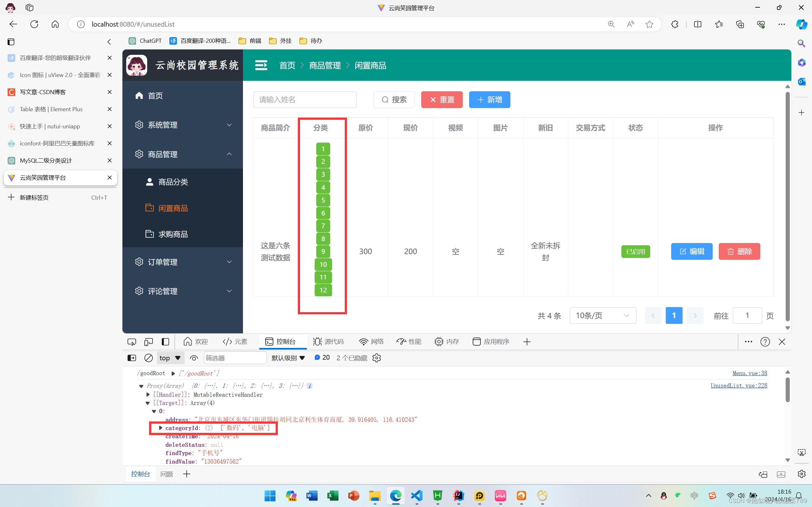This screenshot has width=812, height=507.
Task: Click the 重置 (Reset) button
Action: coord(442,99)
